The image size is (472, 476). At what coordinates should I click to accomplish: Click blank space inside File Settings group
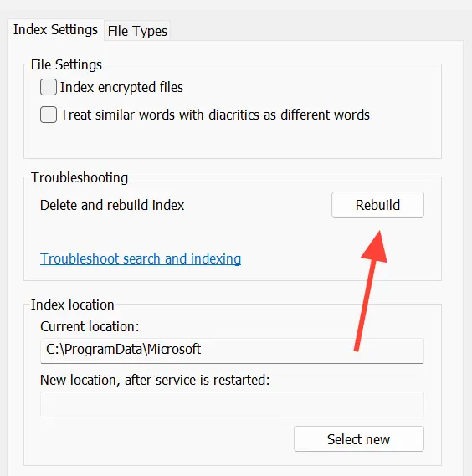pyautogui.click(x=232, y=141)
